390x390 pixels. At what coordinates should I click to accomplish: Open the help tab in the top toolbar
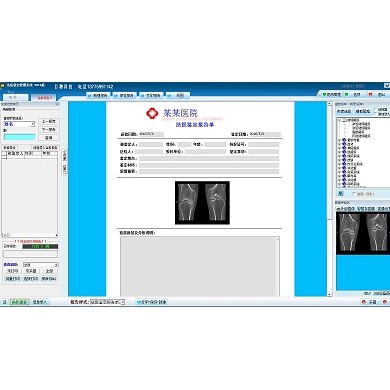pyautogui.click(x=177, y=96)
